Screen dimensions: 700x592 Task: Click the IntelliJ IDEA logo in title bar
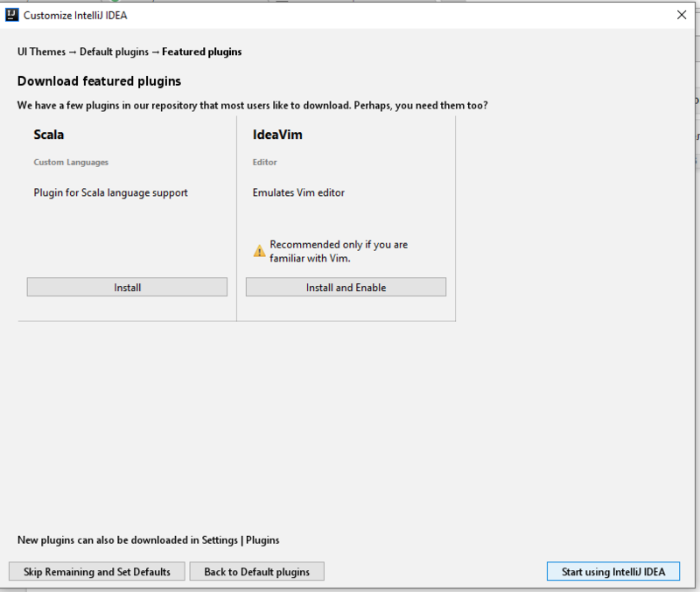[11, 15]
